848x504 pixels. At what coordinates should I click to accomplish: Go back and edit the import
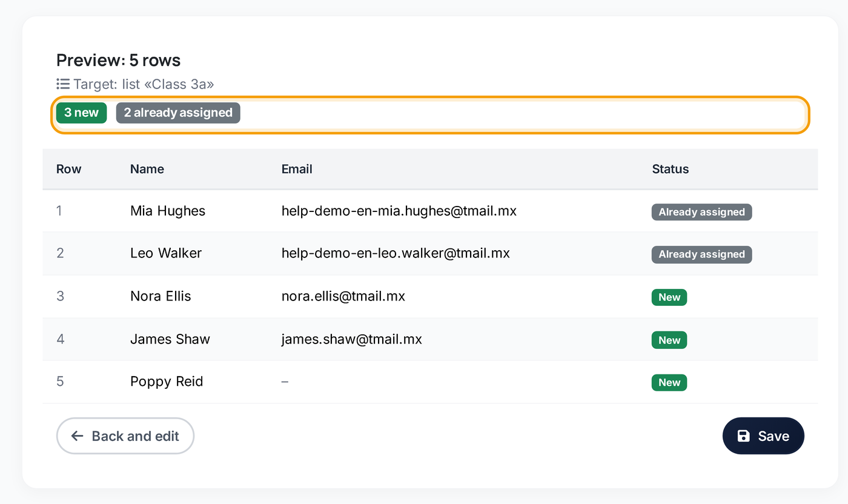pyautogui.click(x=125, y=436)
